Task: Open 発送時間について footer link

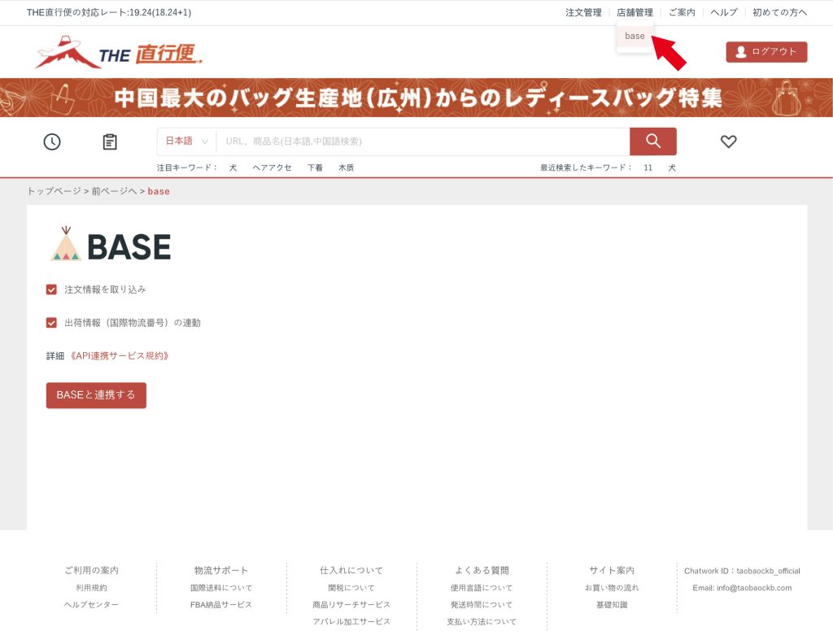Action: click(482, 605)
